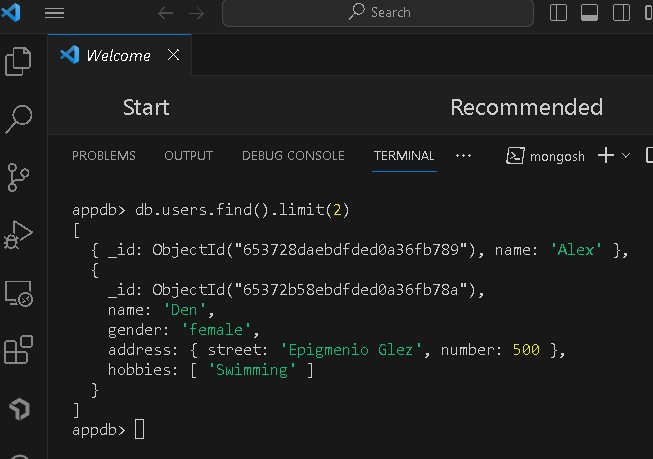Toggle the primary side bar layout button
This screenshot has width=653, height=459.
pos(559,13)
